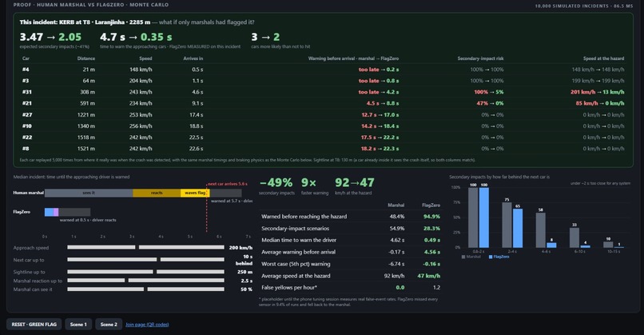Adjust the Marshal can see it slider
The height and width of the screenshot is (335, 644).
pyautogui.click(x=145, y=289)
